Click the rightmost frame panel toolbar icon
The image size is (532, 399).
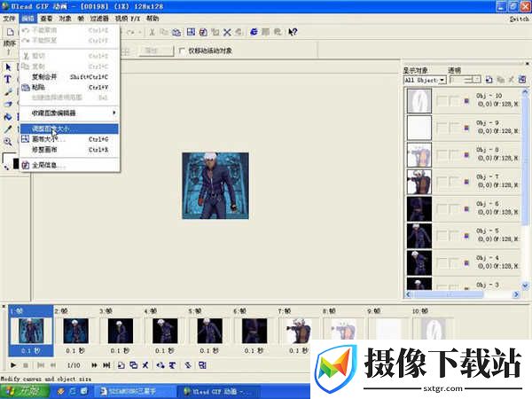pos(202,365)
